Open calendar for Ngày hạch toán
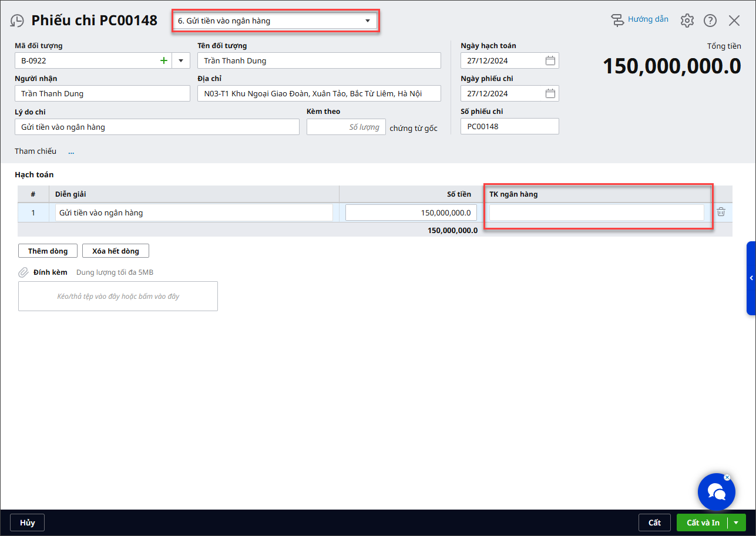Viewport: 756px width, 536px height. 550,60
